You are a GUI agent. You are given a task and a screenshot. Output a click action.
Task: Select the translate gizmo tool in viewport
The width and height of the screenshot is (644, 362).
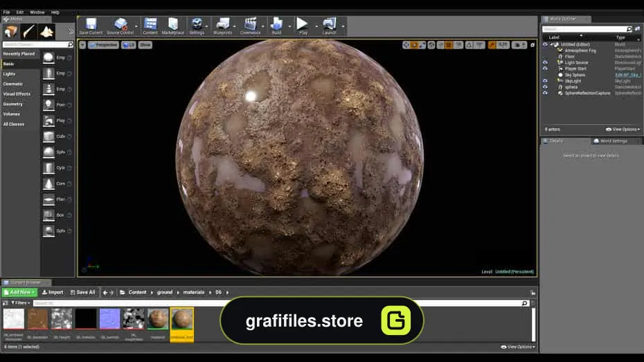coord(406,45)
